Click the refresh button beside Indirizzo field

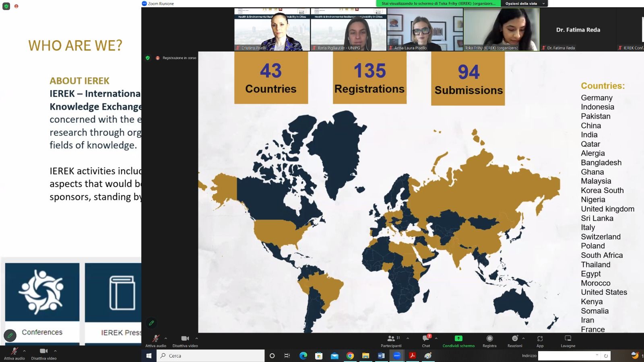(606, 356)
